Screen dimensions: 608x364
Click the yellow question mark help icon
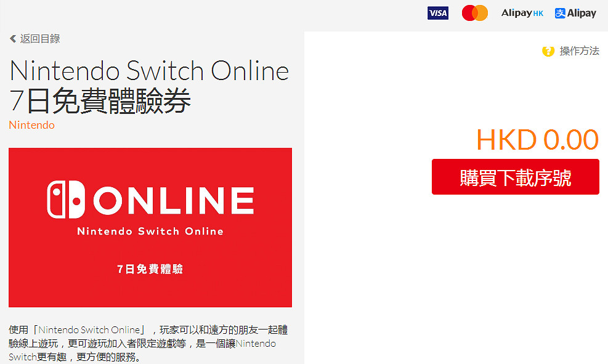pyautogui.click(x=548, y=51)
